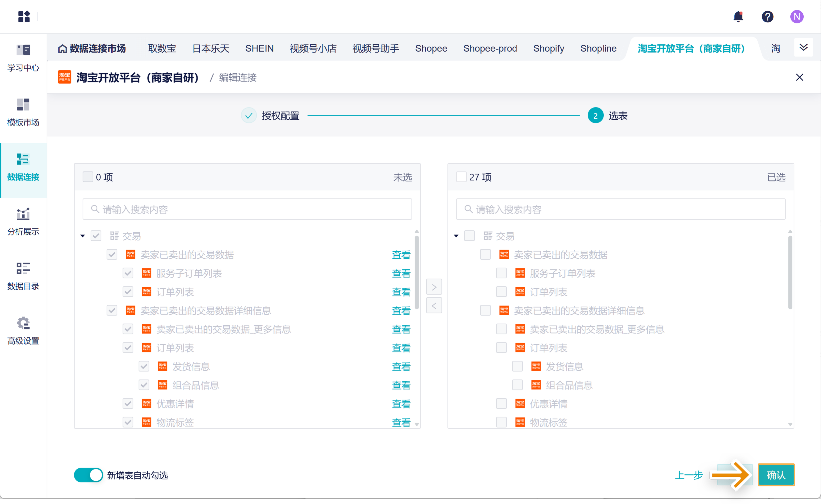This screenshot has width=821, height=504.
Task: Click 查看 for 卖家已卖出的交易数据详细信息
Action: click(401, 311)
